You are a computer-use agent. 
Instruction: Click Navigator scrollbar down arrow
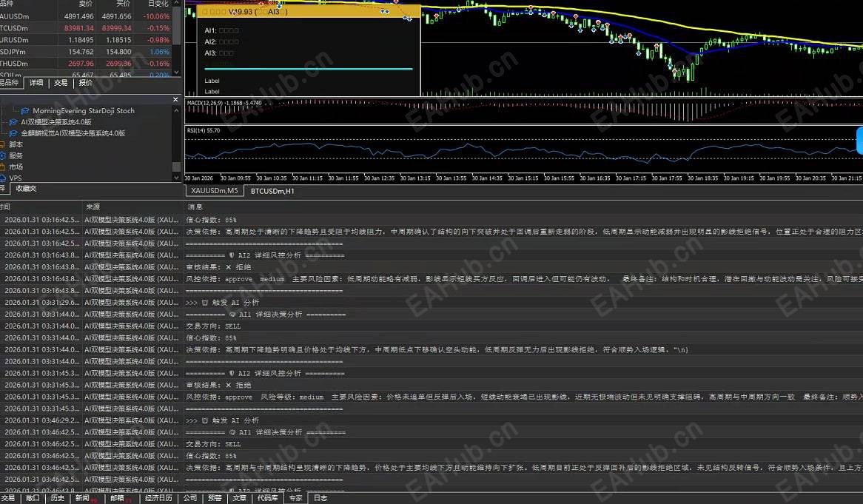point(176,177)
